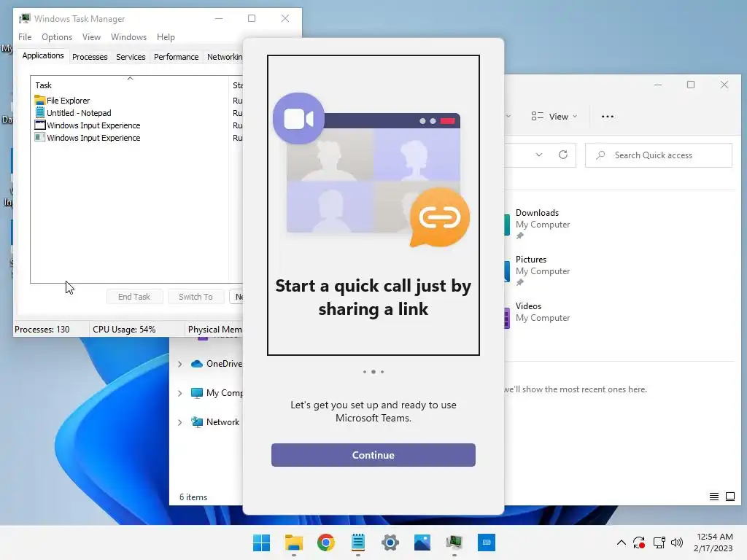The height and width of the screenshot is (560, 747).
Task: Switch to the Networking tab
Action: coord(224,57)
